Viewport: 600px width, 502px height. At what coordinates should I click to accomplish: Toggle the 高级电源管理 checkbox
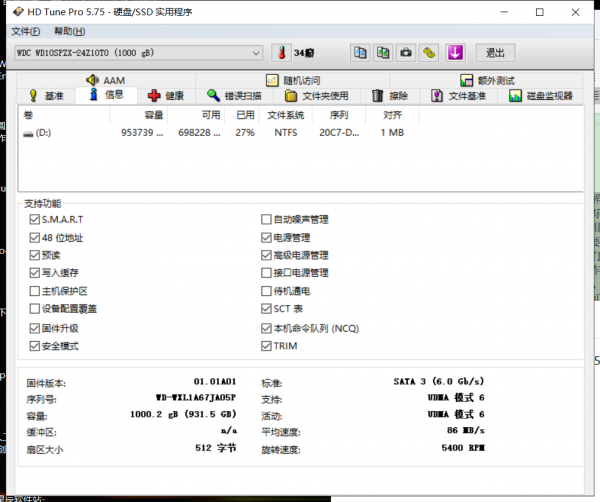pyautogui.click(x=266, y=255)
